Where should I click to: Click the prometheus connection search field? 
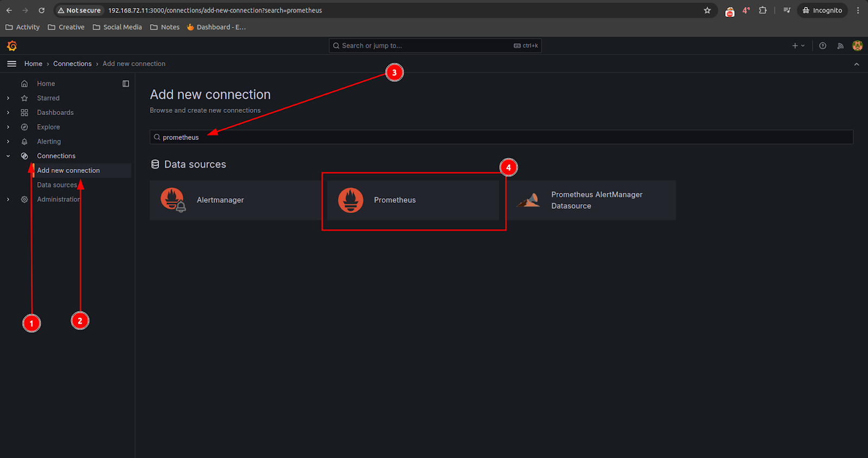[501, 137]
